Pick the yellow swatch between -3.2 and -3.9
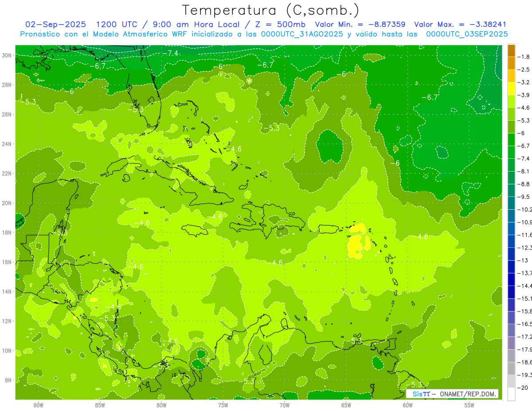The height and width of the screenshot is (411, 532). (x=511, y=88)
